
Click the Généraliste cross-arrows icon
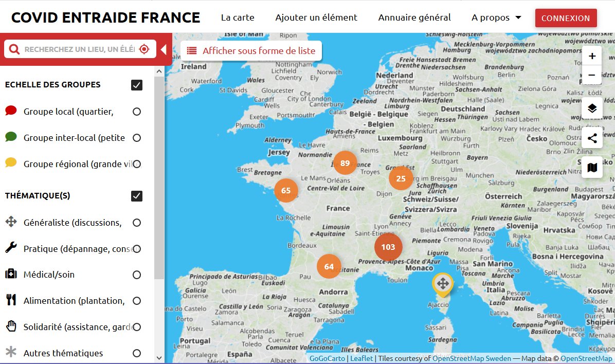tap(11, 222)
